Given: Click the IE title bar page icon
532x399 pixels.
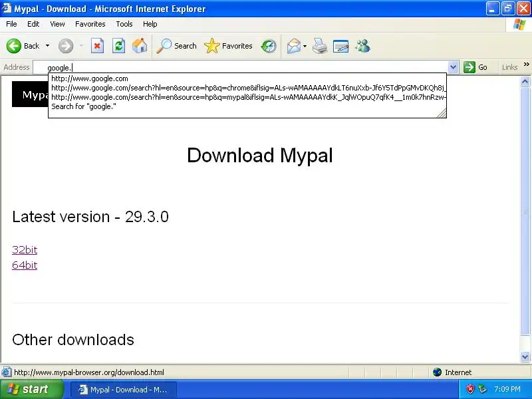Looking at the screenshot, I should point(7,8).
